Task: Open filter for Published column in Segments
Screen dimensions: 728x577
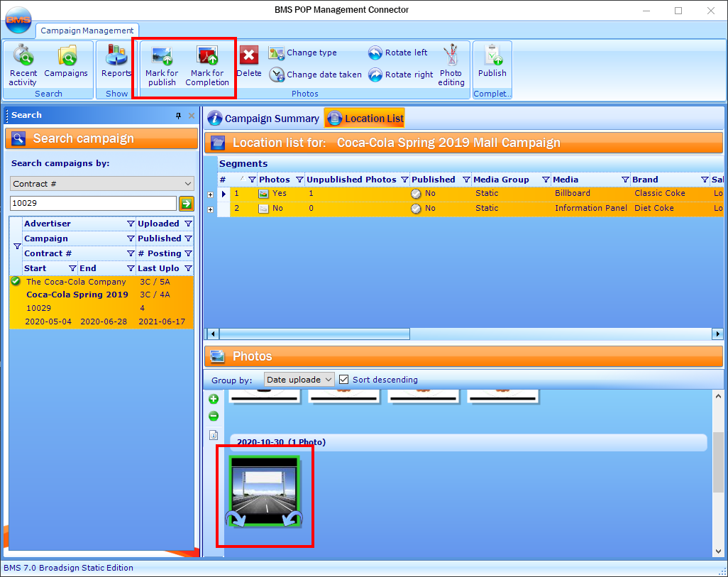Action: click(x=466, y=180)
